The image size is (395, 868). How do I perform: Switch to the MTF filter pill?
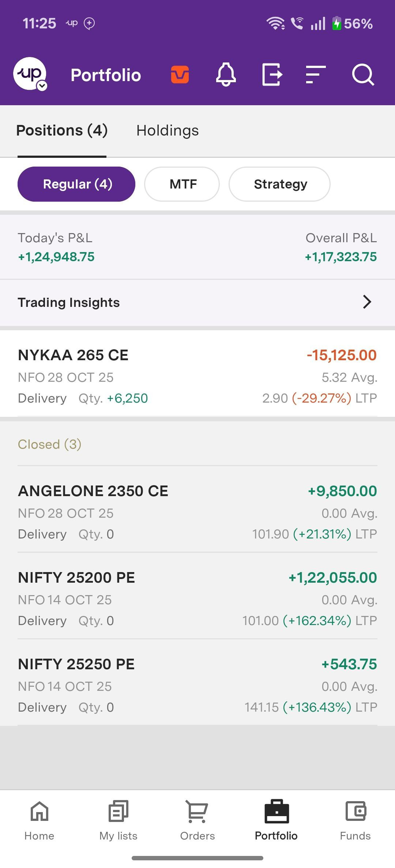point(182,184)
